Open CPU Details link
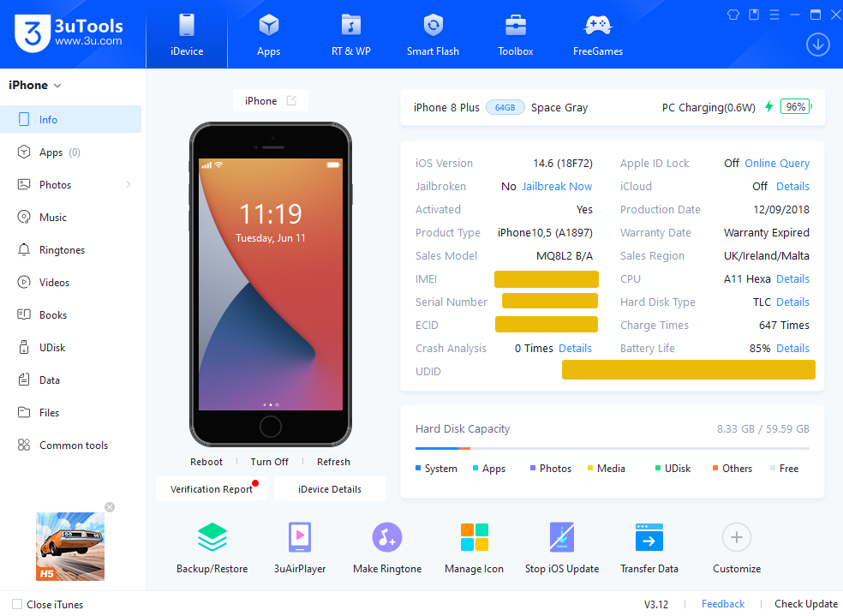This screenshot has width=843, height=616. point(792,278)
